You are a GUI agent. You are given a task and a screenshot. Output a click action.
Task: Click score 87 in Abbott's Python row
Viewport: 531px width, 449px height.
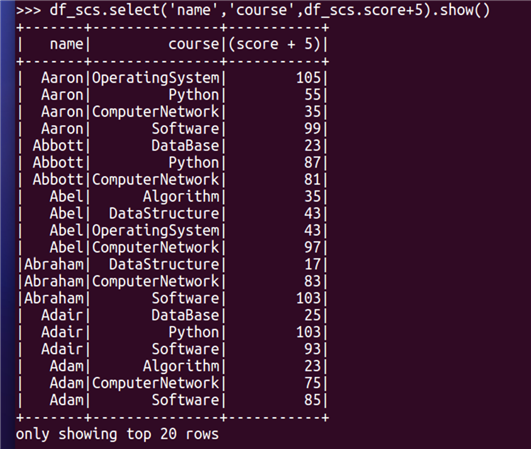[x=312, y=163]
